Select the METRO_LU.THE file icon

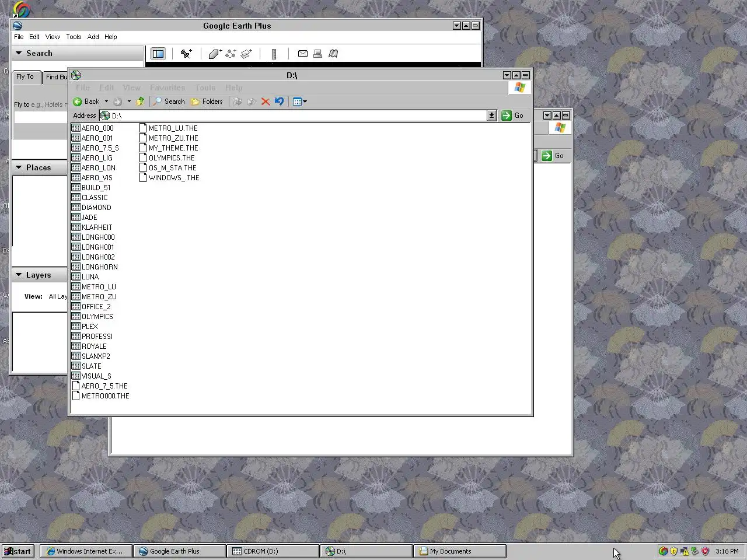pos(143,128)
